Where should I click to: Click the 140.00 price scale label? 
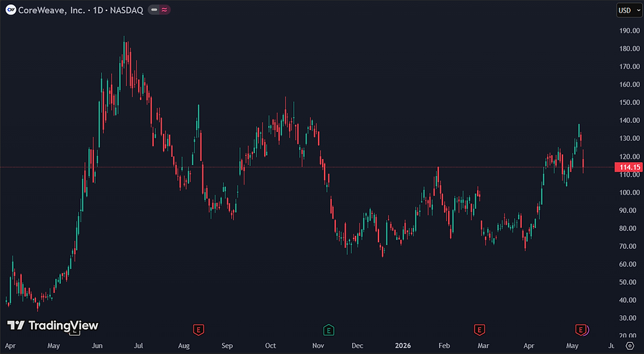630,120
